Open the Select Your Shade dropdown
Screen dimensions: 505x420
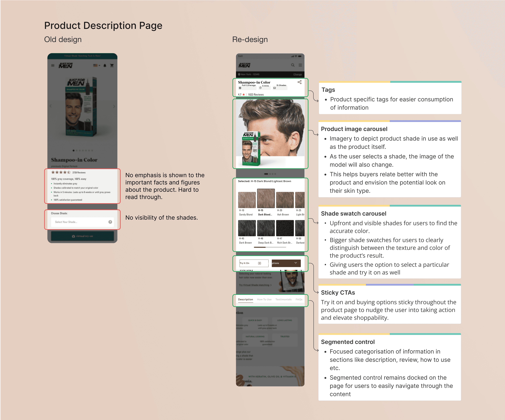pos(82,222)
